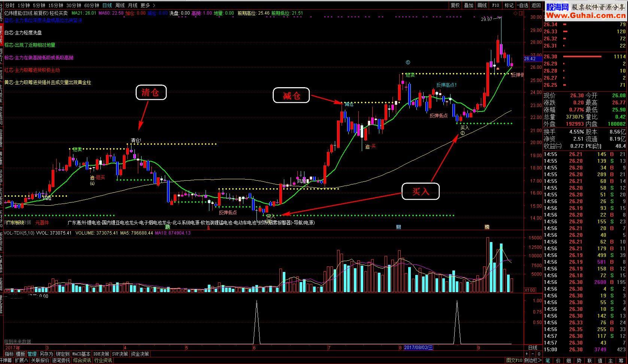Click 另存为 save-as option
The width and height of the screenshot is (628, 364).
46,354
